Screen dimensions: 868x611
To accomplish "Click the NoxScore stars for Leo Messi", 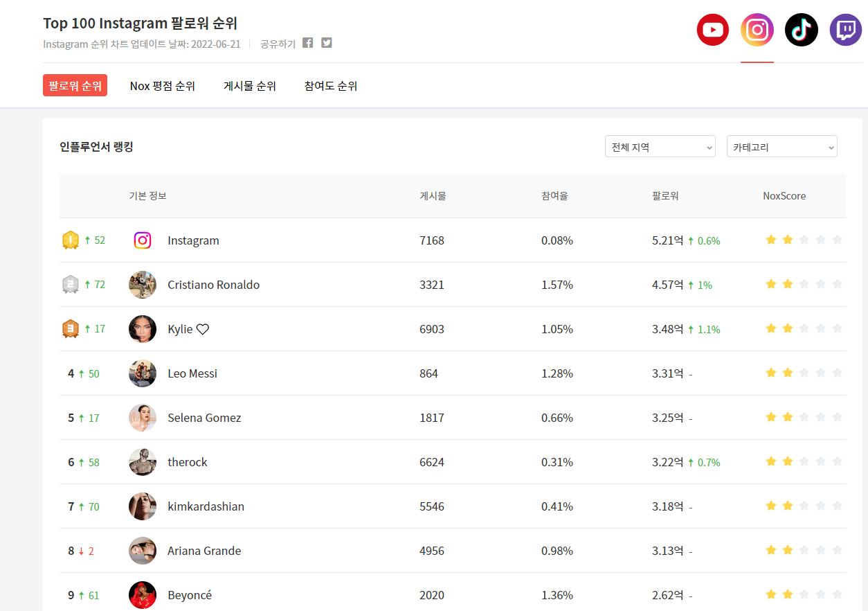I will [x=804, y=373].
